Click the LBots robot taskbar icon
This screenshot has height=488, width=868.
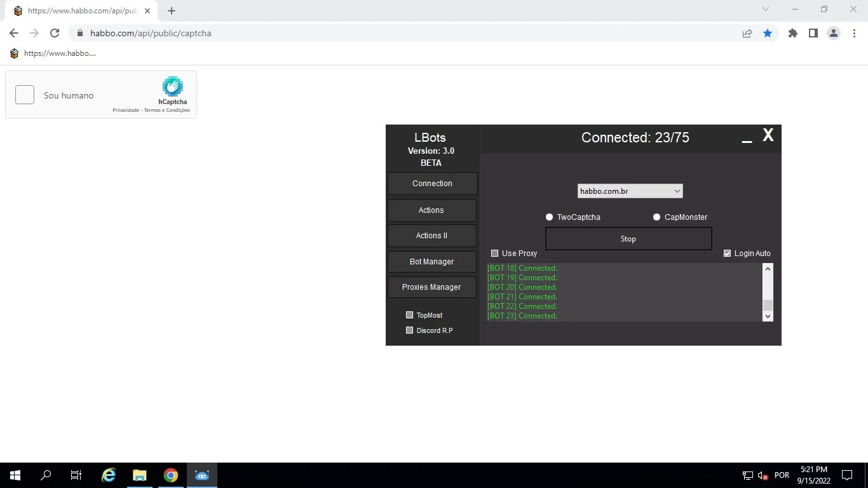point(202,475)
